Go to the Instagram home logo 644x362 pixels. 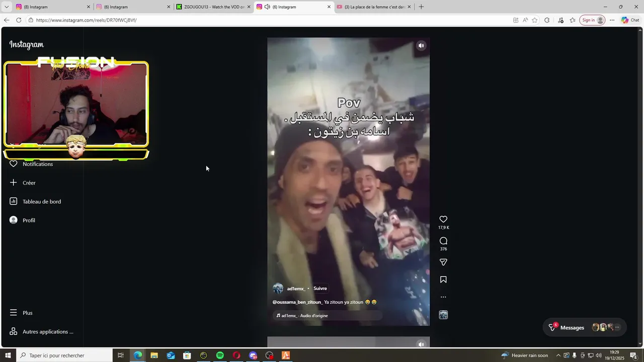pyautogui.click(x=27, y=44)
